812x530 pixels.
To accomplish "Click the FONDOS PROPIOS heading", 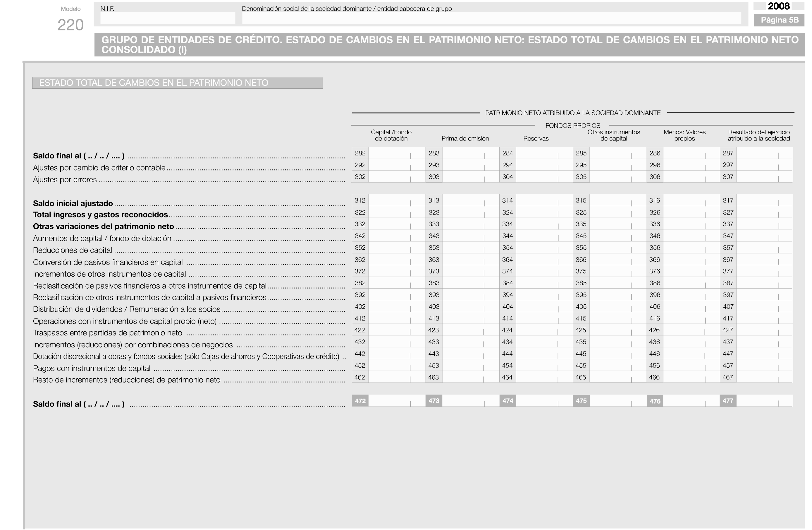I will click(573, 125).
